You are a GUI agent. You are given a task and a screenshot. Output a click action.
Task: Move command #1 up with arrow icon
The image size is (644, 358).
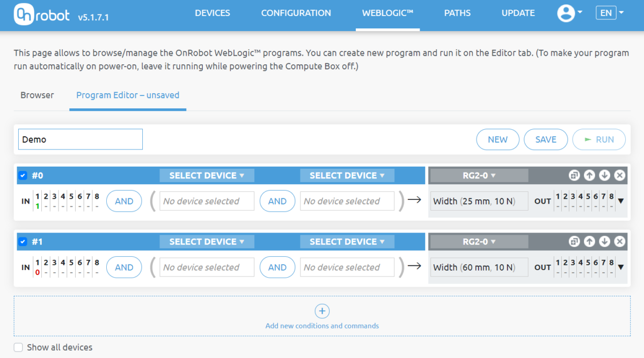(589, 242)
